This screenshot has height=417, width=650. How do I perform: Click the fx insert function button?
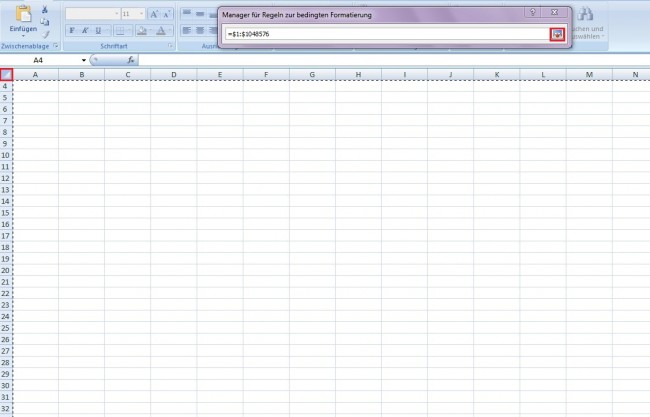(131, 60)
